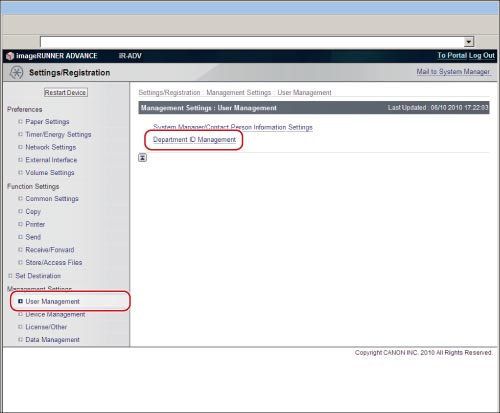Open System Manager/Contact Person Information Settings

point(233,127)
